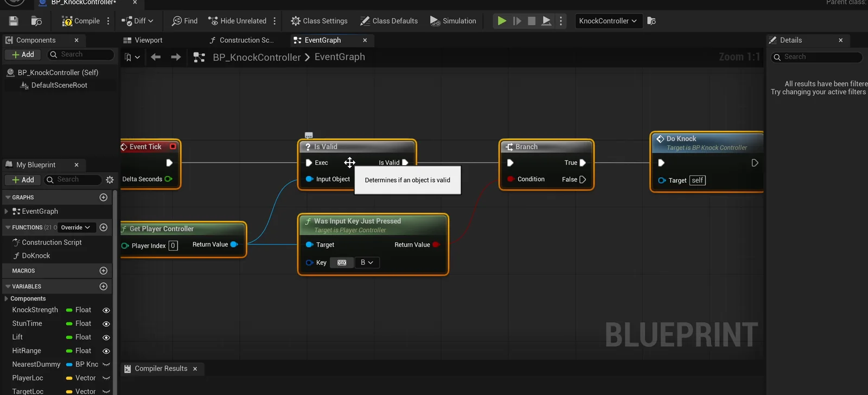Play the level with green play button
Screen dimensions: 868x395
502,21
